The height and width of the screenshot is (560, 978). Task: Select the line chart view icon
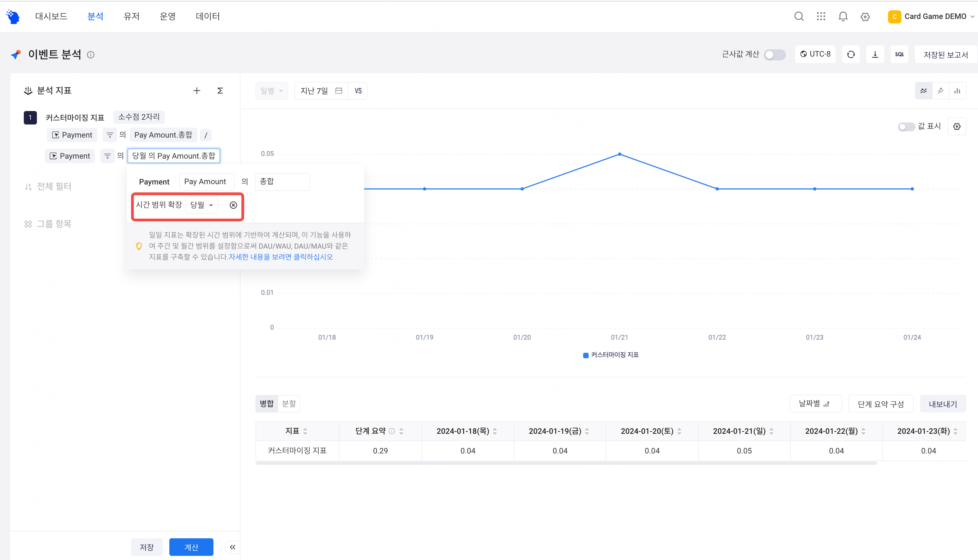(x=924, y=91)
